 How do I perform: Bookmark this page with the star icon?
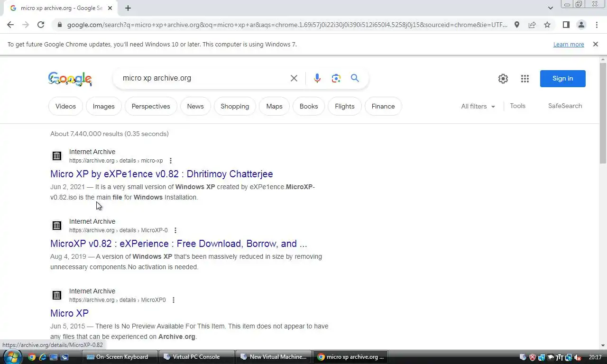547,25
